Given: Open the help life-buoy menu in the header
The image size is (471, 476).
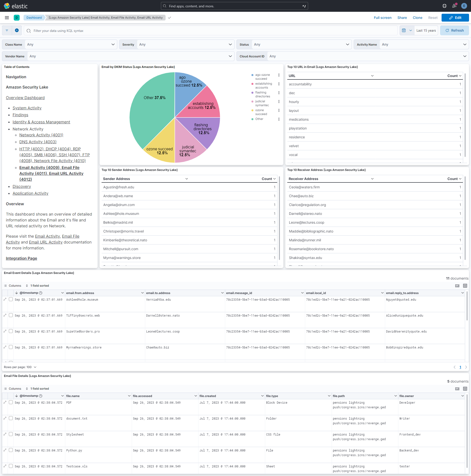Looking at the screenshot, I should point(445,6).
